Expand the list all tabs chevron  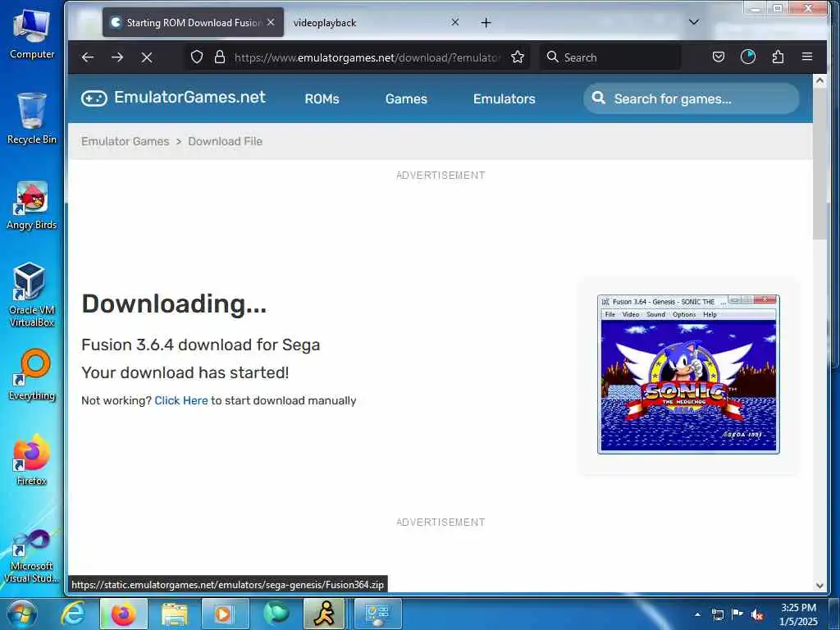tap(694, 22)
